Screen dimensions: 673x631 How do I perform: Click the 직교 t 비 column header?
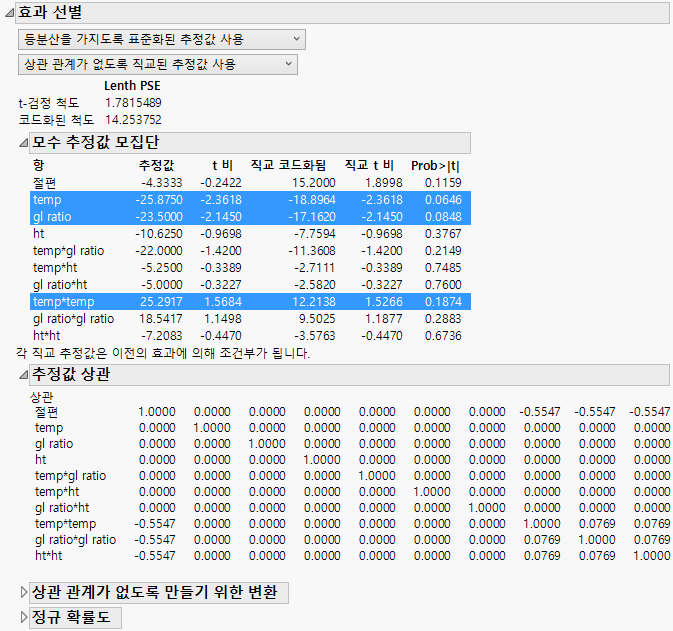point(369,165)
